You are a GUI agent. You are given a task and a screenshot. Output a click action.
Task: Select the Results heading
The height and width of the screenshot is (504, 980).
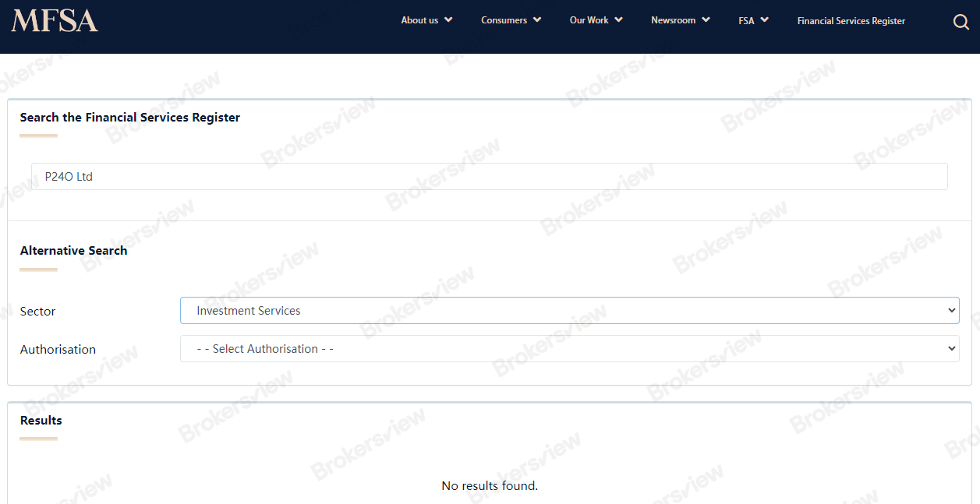(41, 420)
